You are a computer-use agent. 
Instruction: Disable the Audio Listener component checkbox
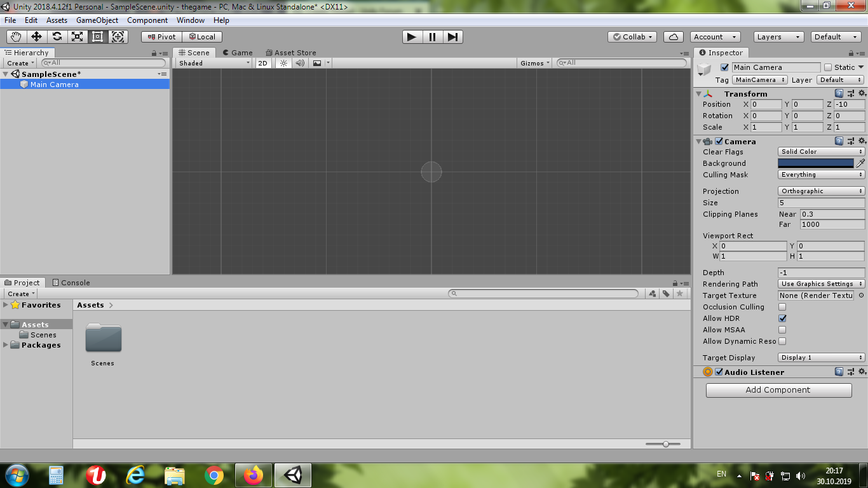point(719,372)
